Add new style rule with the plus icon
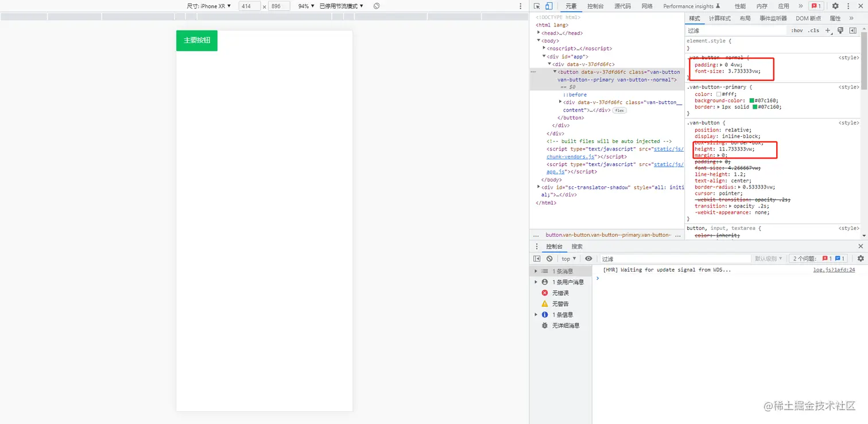 pyautogui.click(x=827, y=30)
